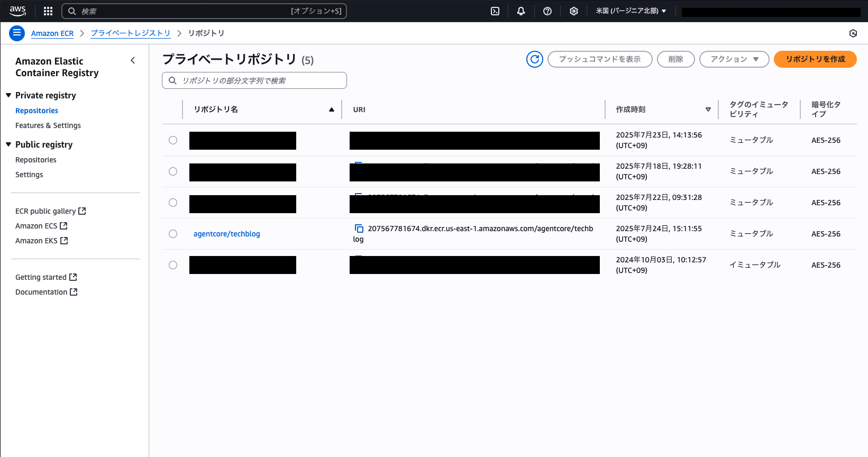
Task: Open the notifications bell
Action: pos(521,11)
